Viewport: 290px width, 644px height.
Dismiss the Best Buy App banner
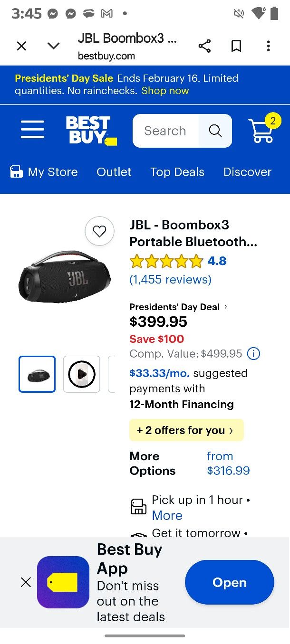[x=26, y=582]
